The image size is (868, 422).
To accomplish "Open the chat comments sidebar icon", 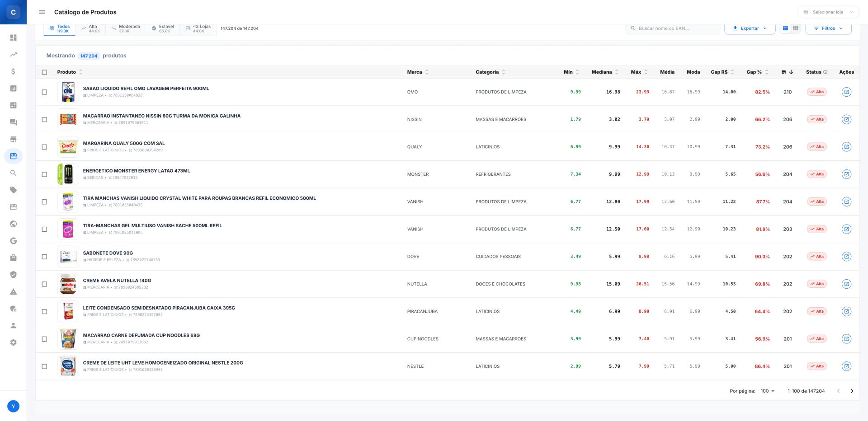I will [13, 122].
